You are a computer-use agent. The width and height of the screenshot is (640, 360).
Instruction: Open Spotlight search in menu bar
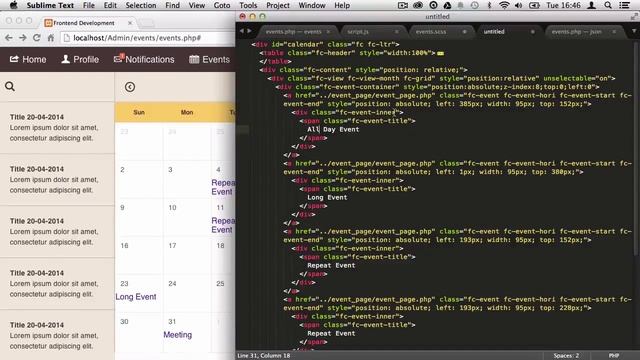(x=608, y=5)
